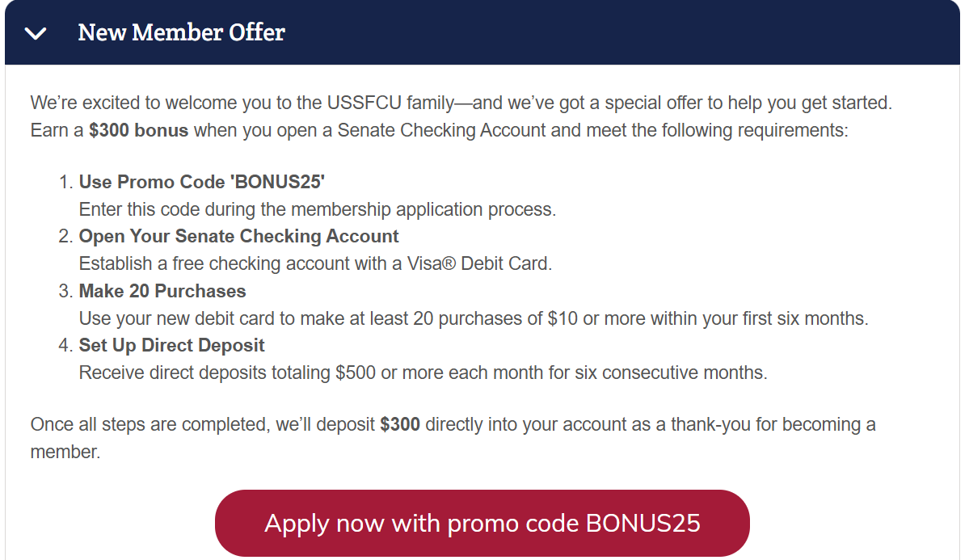
Task: Click list number 1 marker
Action: tap(65, 182)
